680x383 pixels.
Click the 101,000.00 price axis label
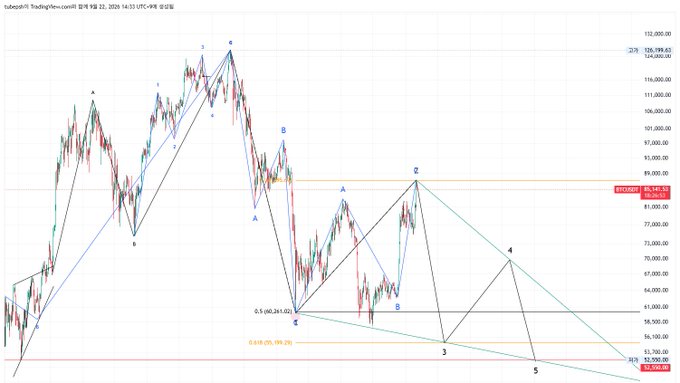click(x=657, y=128)
